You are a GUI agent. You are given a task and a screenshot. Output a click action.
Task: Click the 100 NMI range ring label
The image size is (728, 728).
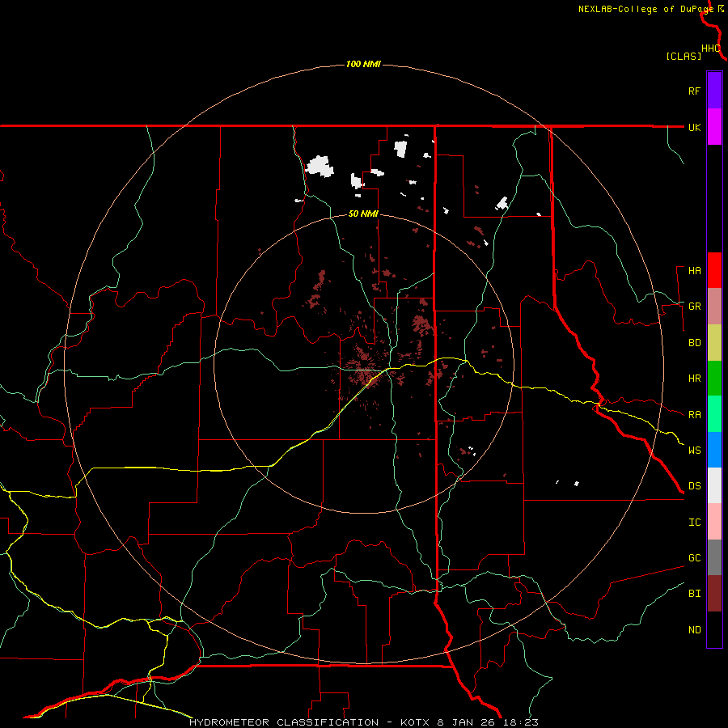(x=363, y=64)
